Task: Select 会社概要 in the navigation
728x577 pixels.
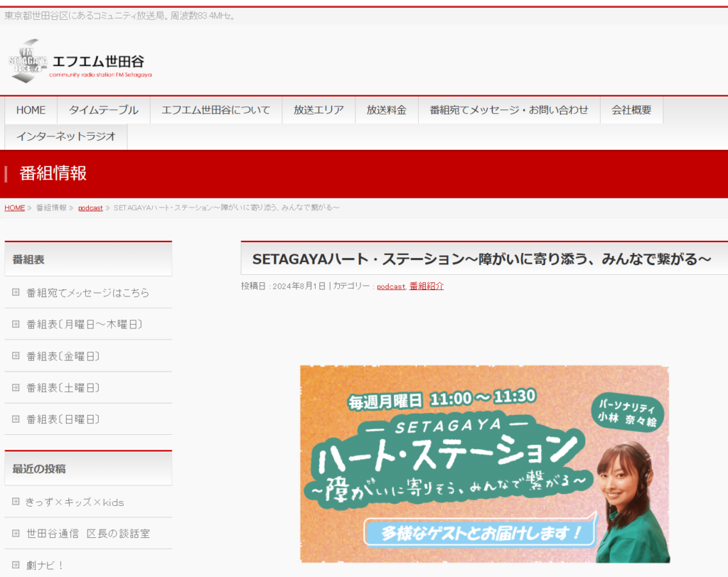Action: (x=631, y=110)
